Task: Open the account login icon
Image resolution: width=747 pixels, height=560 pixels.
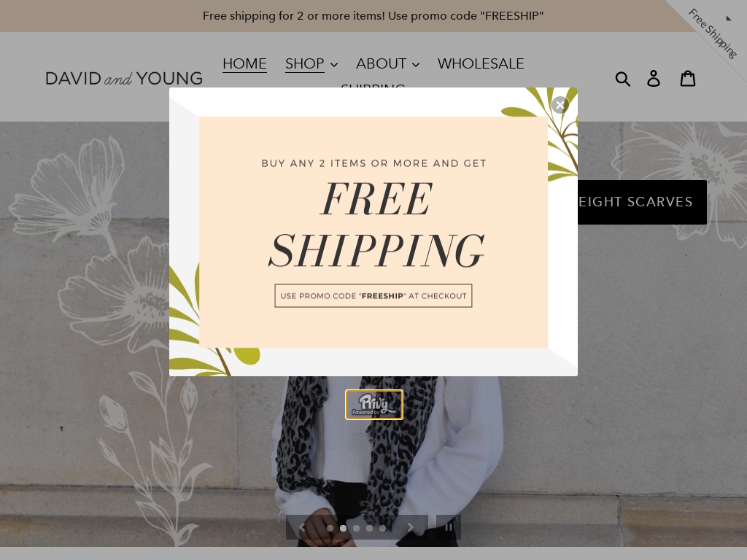Action: (654, 79)
